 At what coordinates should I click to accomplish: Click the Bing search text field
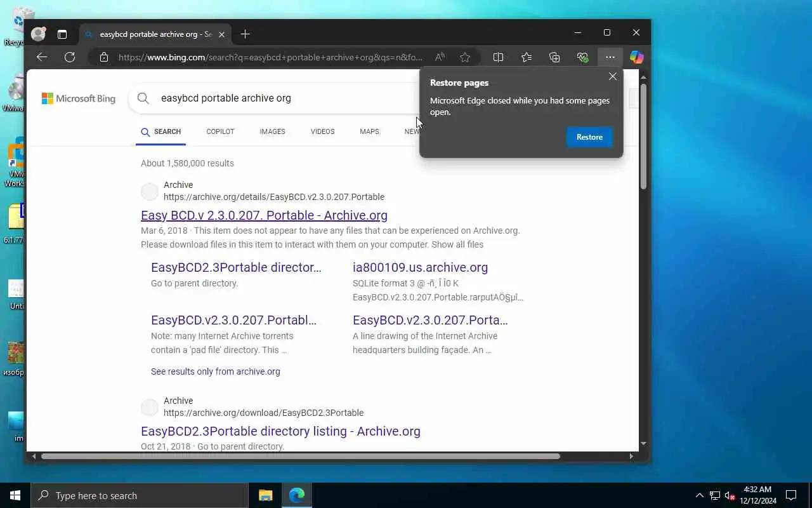tap(285, 98)
